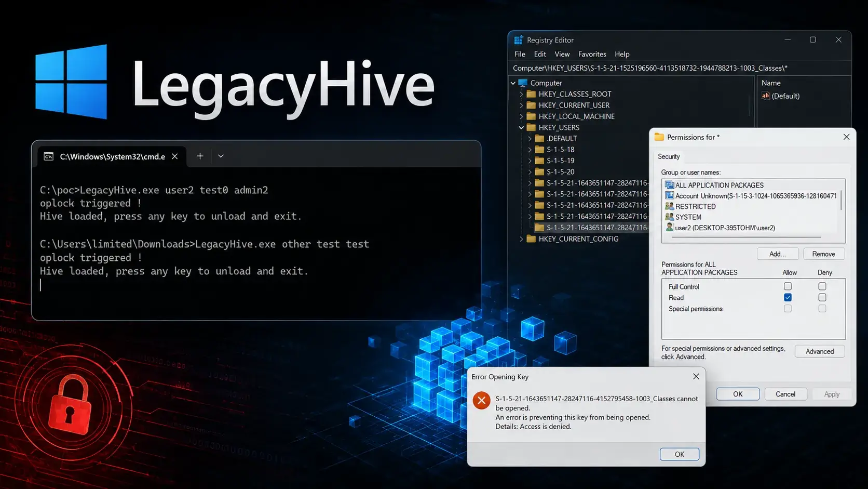
Task: Click Cancel in the Permissions dialog
Action: tap(785, 394)
